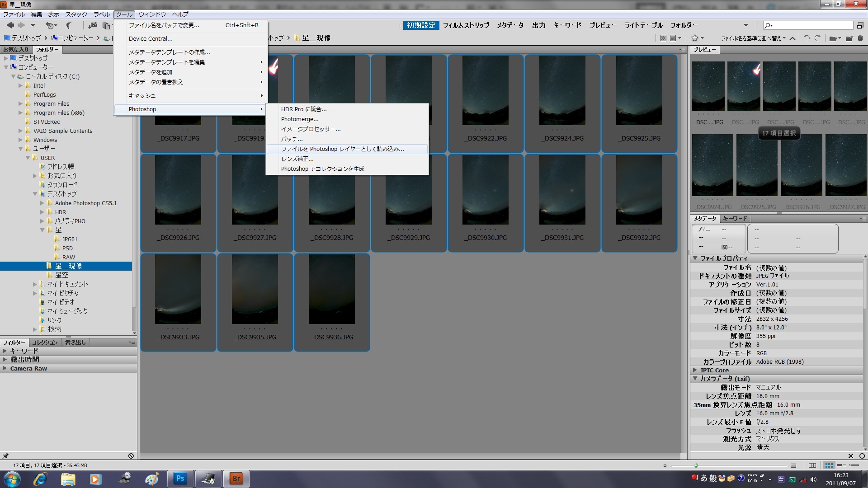868x488 pixels.
Task: Click the create new folder icon
Action: pyautogui.click(x=849, y=38)
